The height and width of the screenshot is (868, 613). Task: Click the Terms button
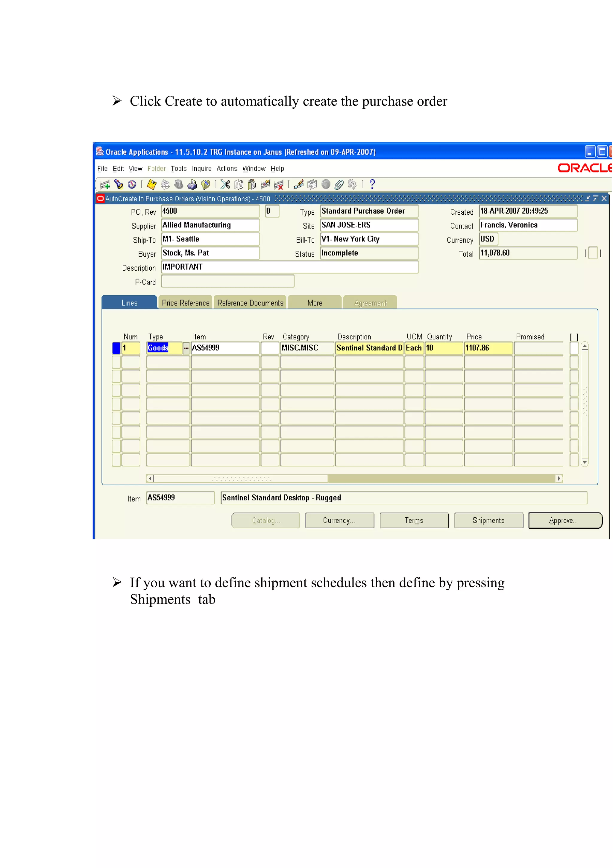(414, 521)
